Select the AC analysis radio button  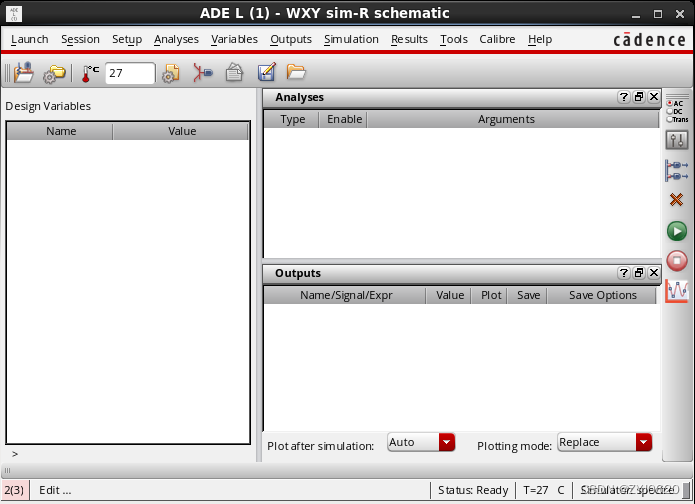670,103
